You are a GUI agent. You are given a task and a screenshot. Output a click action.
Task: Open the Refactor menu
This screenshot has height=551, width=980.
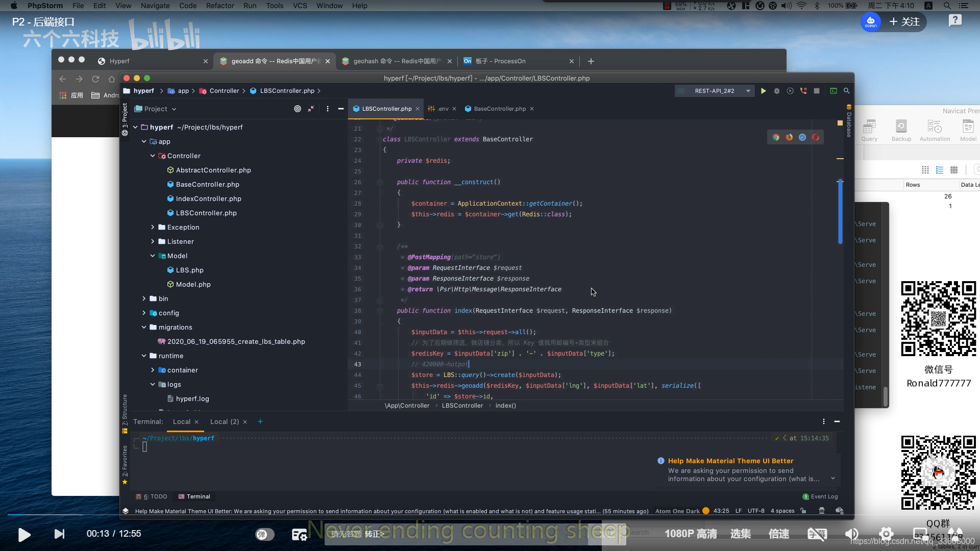pos(220,6)
